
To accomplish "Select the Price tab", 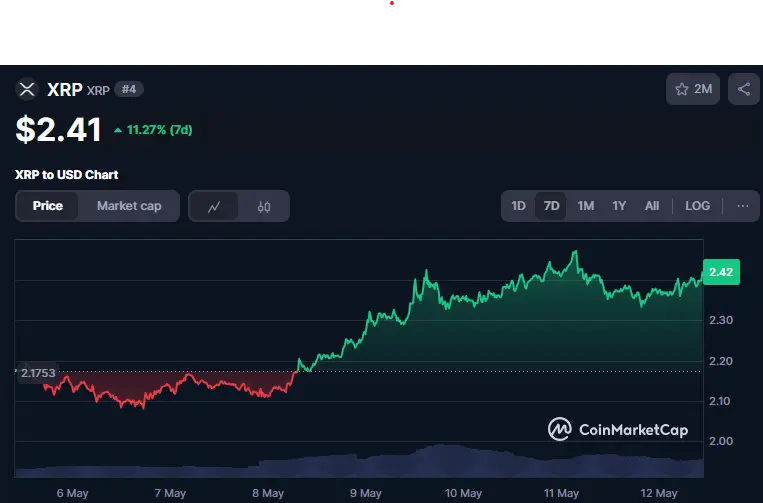I will tap(47, 206).
